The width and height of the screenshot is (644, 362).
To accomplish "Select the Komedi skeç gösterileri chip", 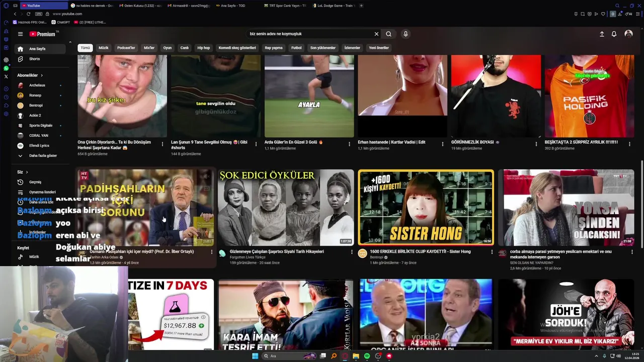I will coord(237,48).
